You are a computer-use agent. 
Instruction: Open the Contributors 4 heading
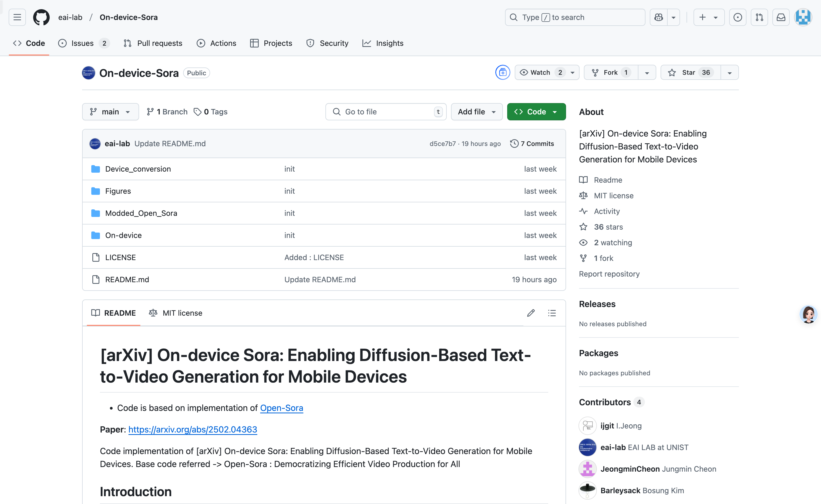pyautogui.click(x=611, y=402)
